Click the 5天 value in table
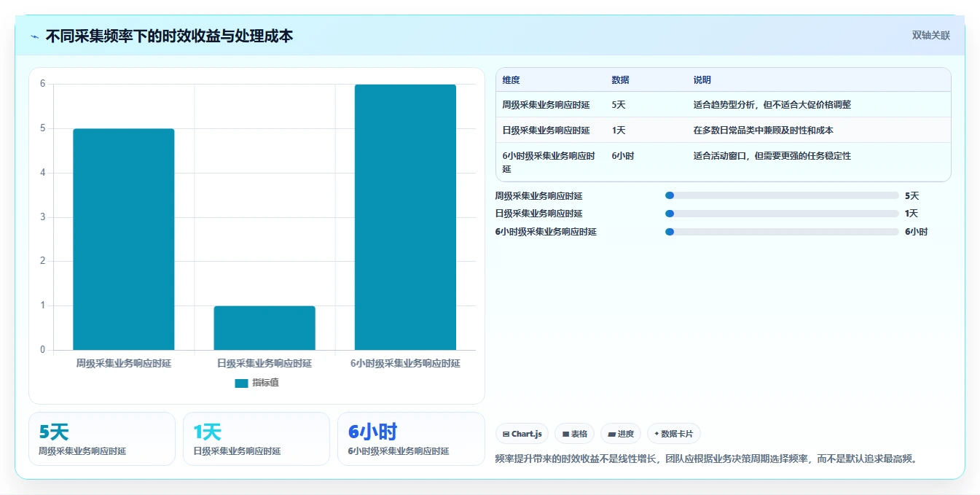This screenshot has width=980, height=495. pos(619,105)
